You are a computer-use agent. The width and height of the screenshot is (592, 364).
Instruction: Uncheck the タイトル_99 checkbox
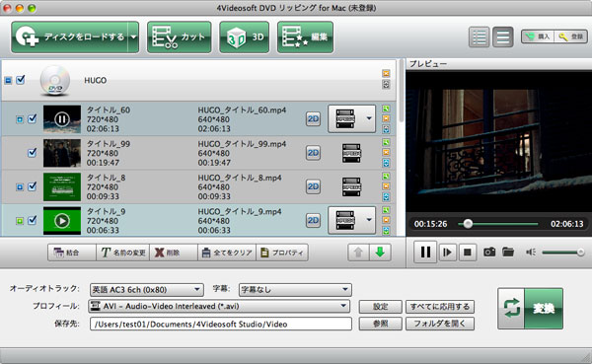[33, 152]
